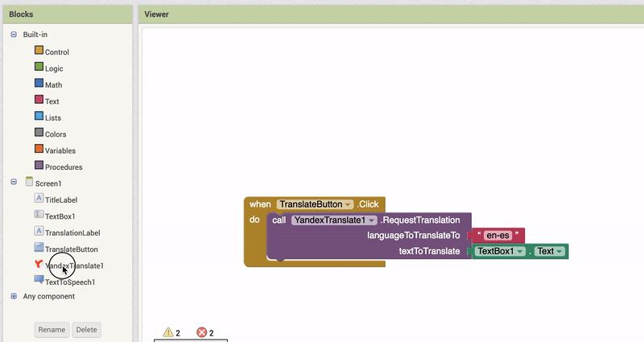The image size is (644, 342).
Task: Open the Math blocks drawer icon
Action: click(x=39, y=83)
